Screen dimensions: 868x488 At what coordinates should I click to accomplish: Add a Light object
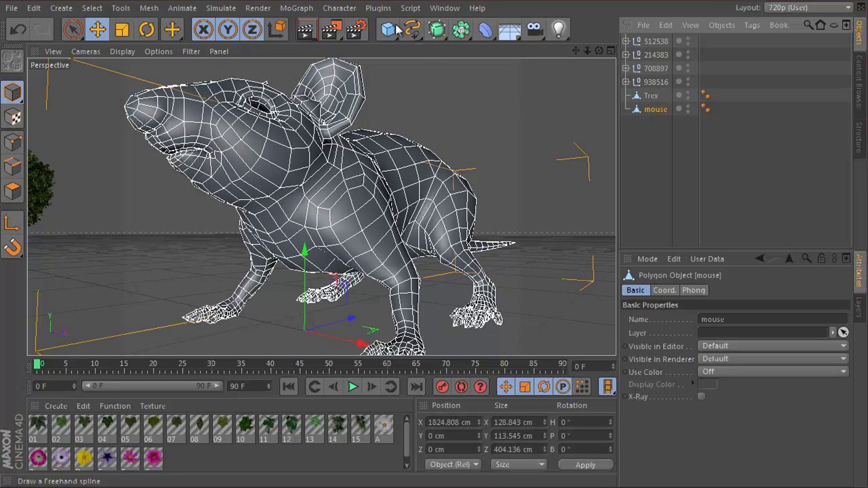pyautogui.click(x=558, y=29)
